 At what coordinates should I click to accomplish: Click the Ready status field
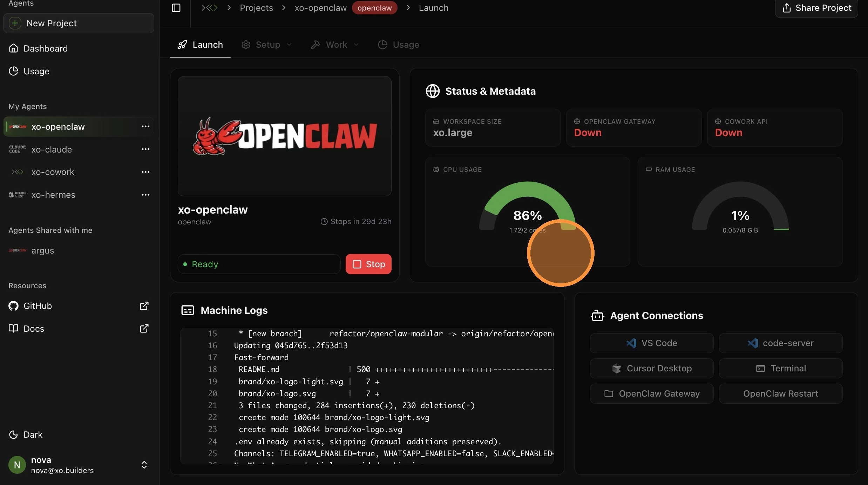tap(259, 264)
